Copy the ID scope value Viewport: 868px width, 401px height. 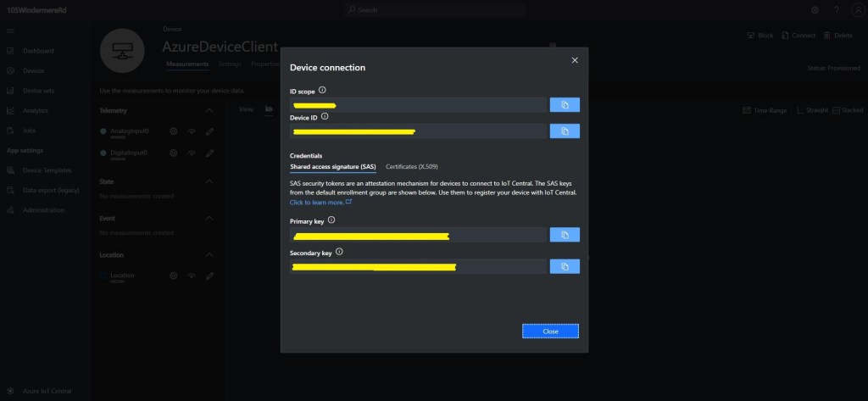coord(565,104)
